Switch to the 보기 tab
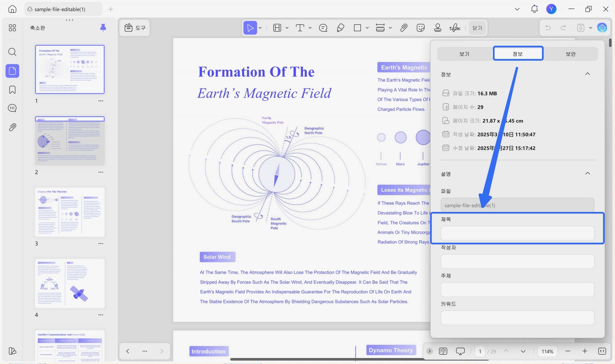Image resolution: width=615 pixels, height=364 pixels. (x=464, y=54)
